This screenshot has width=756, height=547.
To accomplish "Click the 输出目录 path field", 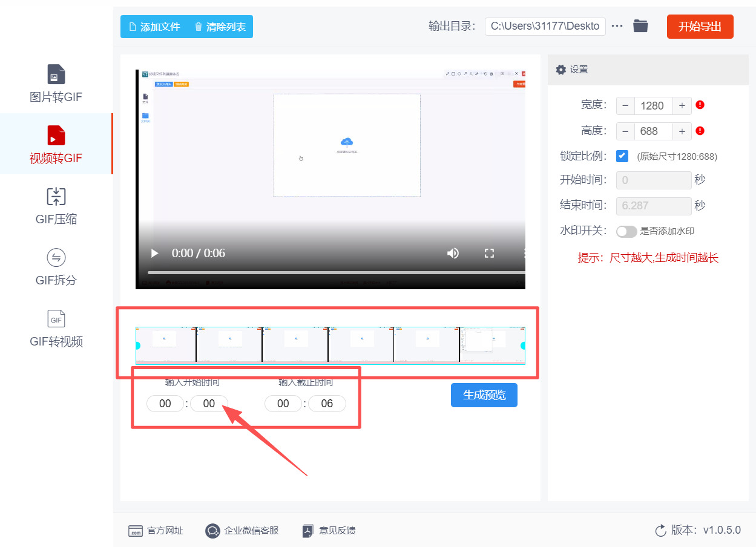I will 545,26.
